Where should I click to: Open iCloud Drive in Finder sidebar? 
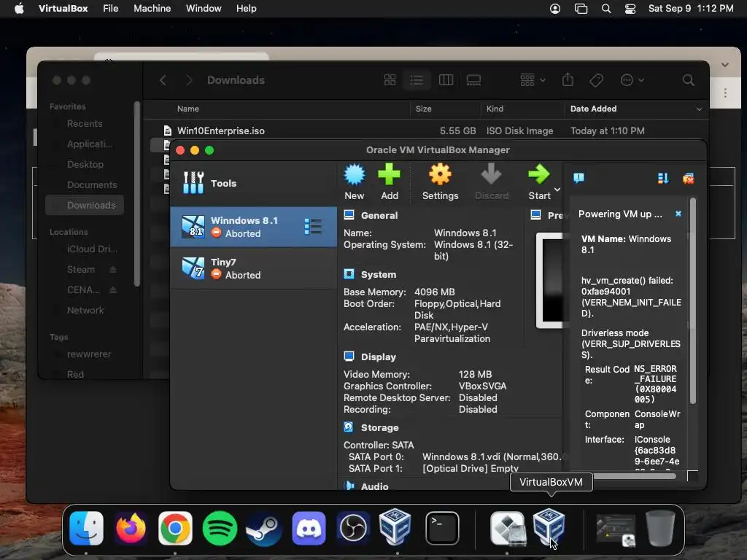coord(92,249)
